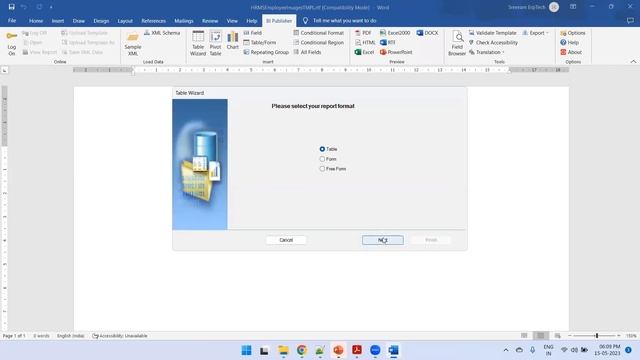The height and width of the screenshot is (360, 640).
Task: Switch to the Mailings tab
Action: click(x=184, y=20)
